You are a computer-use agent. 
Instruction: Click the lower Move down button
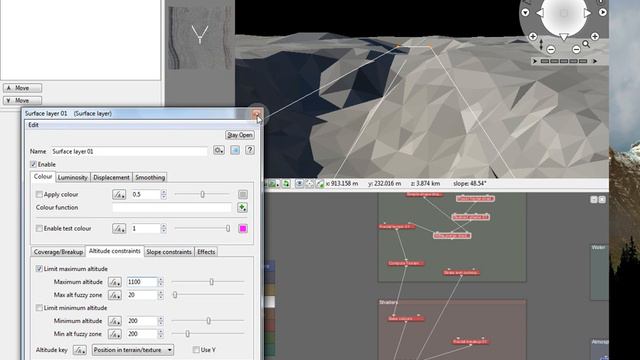pos(22,100)
